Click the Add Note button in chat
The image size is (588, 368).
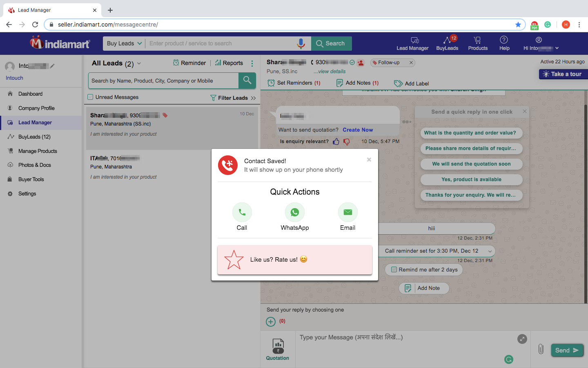pyautogui.click(x=424, y=288)
